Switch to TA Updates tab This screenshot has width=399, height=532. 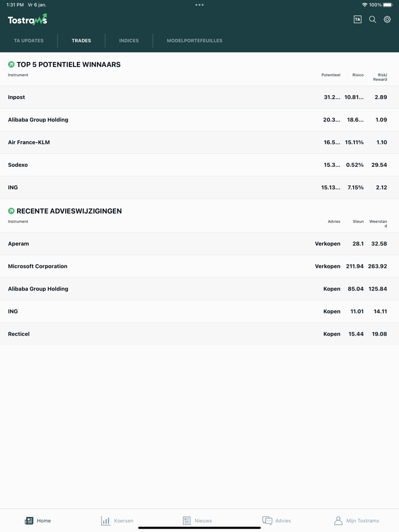coord(28,40)
